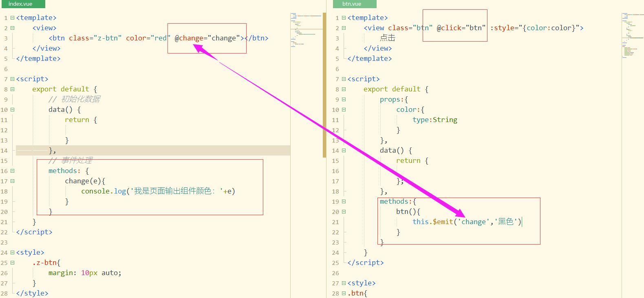This screenshot has width=644, height=298.
Task: Fold export default at btn.vue line 8
Action: click(344, 89)
